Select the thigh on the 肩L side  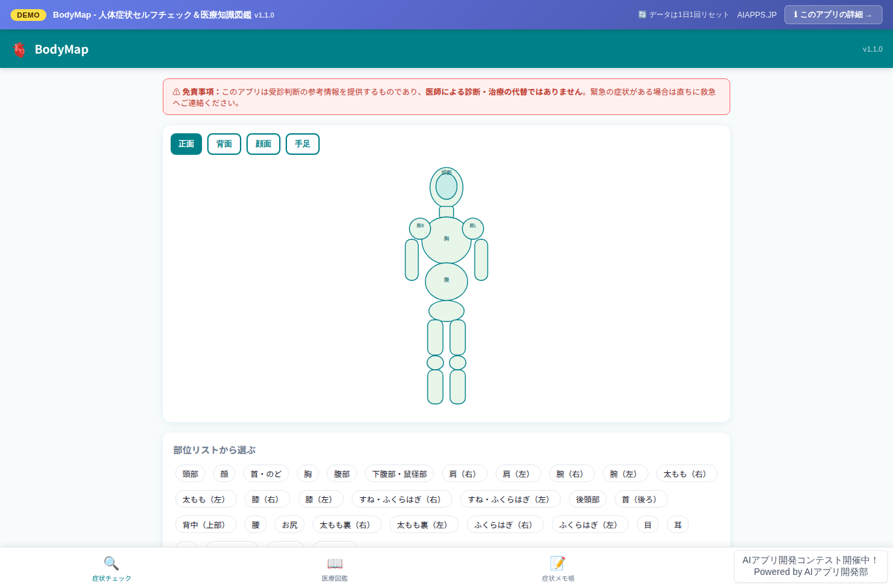point(458,337)
